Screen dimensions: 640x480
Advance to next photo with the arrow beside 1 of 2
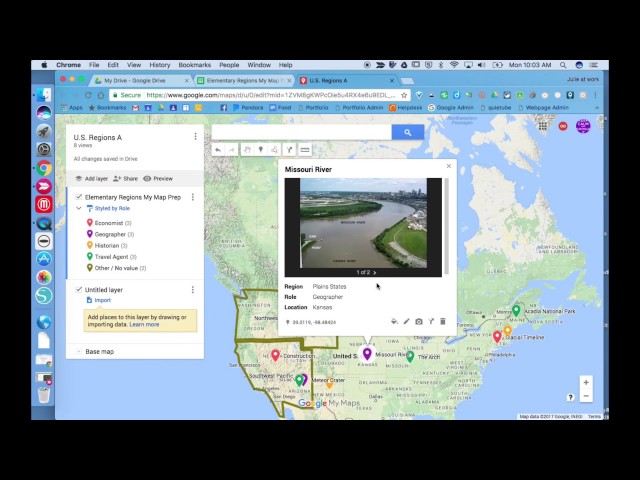[x=374, y=272]
